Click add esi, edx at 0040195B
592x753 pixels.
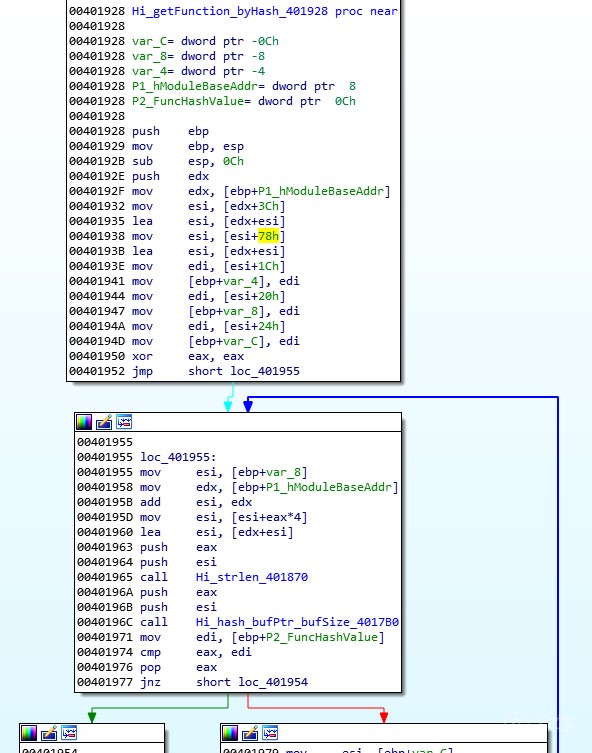pos(196,502)
